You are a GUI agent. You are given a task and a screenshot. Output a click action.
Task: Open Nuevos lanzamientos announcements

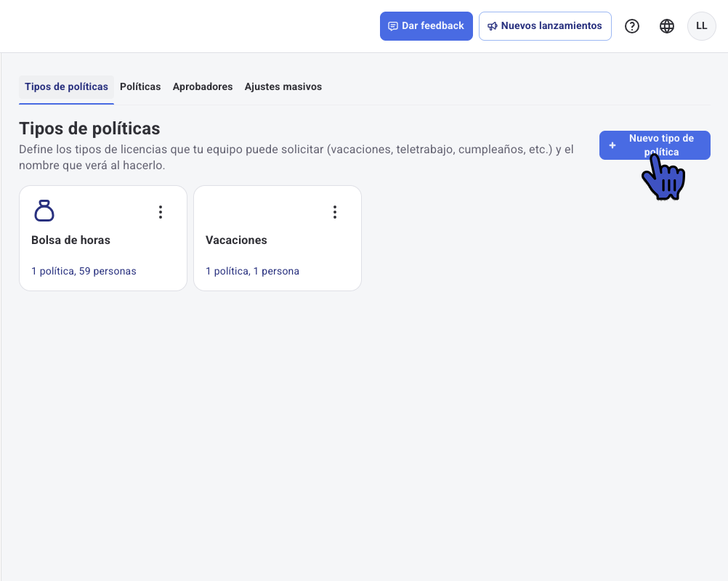(545, 26)
